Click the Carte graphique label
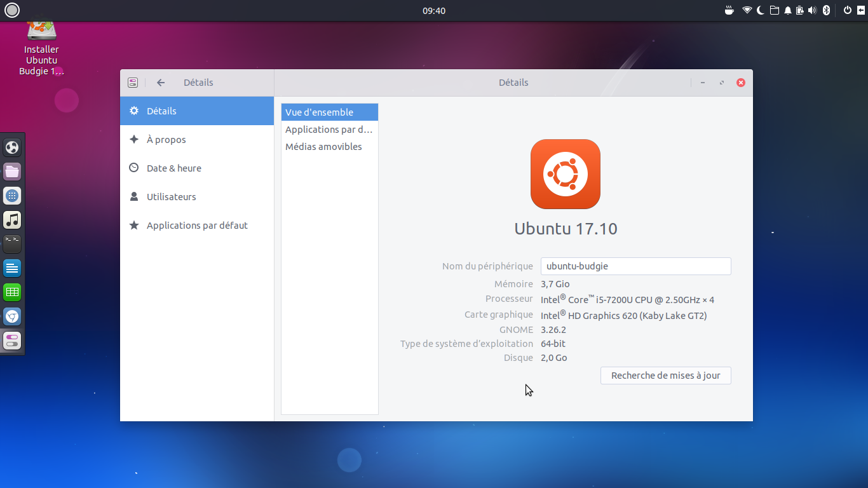868x488 pixels. point(499,315)
